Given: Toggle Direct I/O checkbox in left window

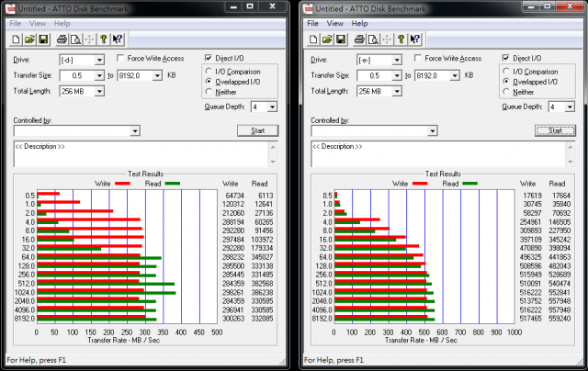Looking at the screenshot, I should [209, 58].
